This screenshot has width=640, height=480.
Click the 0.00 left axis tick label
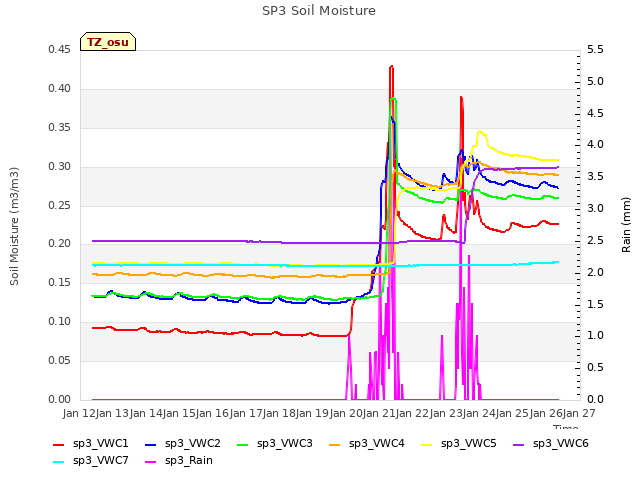tap(59, 400)
